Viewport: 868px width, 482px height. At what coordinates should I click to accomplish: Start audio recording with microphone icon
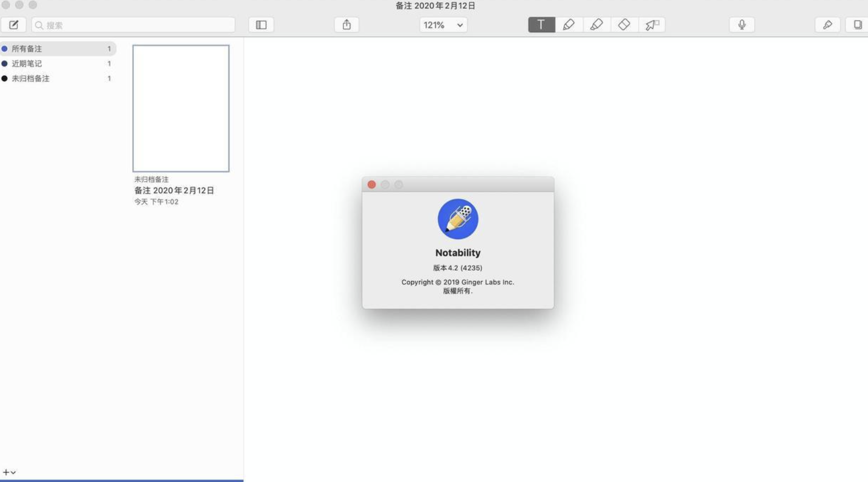pyautogui.click(x=742, y=25)
